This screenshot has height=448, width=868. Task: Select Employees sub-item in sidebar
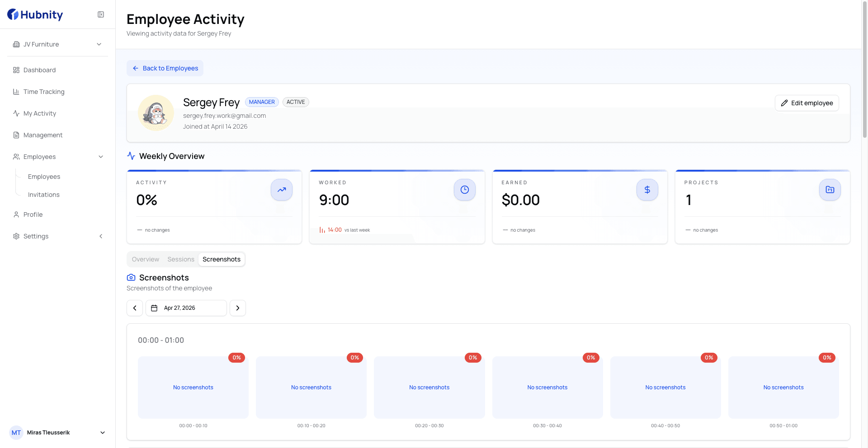click(44, 177)
